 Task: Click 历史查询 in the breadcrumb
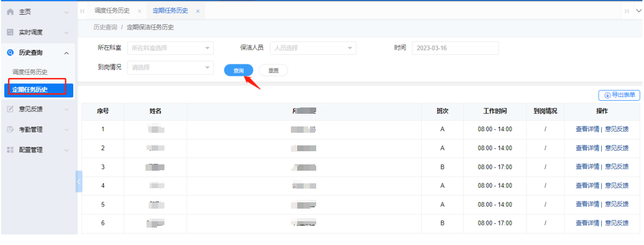click(x=105, y=27)
